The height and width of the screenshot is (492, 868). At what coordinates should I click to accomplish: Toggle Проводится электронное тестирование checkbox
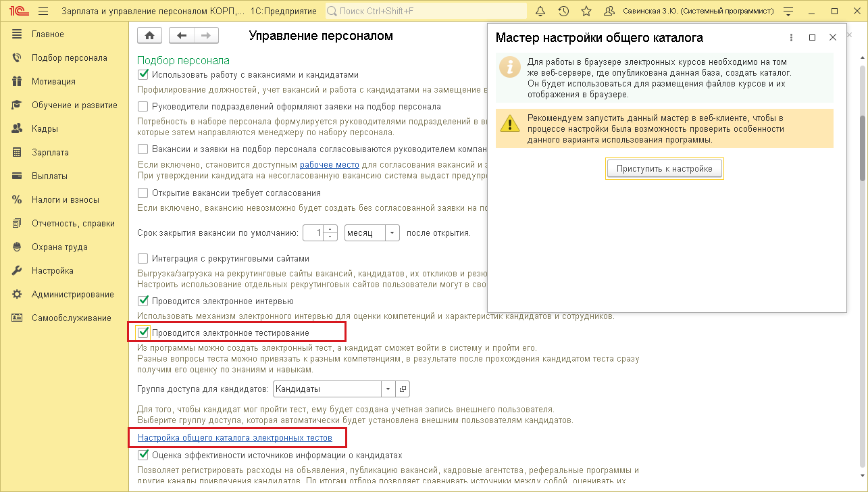[143, 333]
